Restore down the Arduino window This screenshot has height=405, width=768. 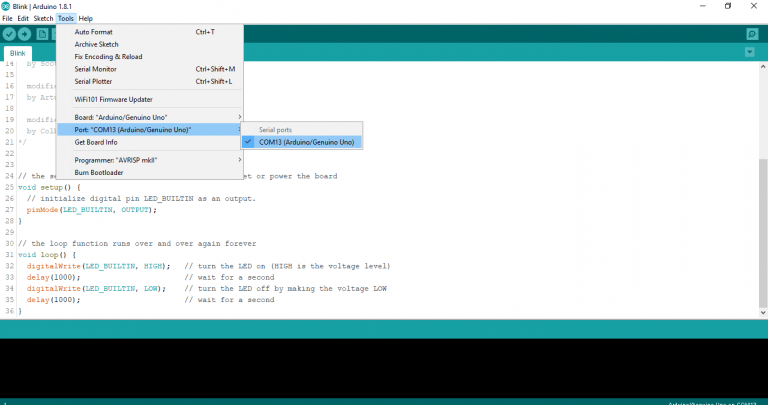pyautogui.click(x=728, y=6)
